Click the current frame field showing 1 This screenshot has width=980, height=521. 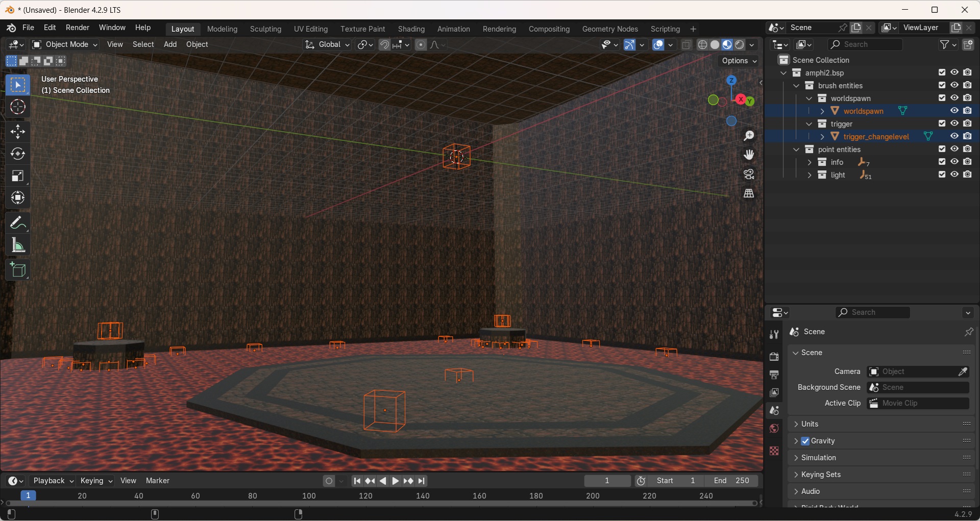[x=607, y=481]
